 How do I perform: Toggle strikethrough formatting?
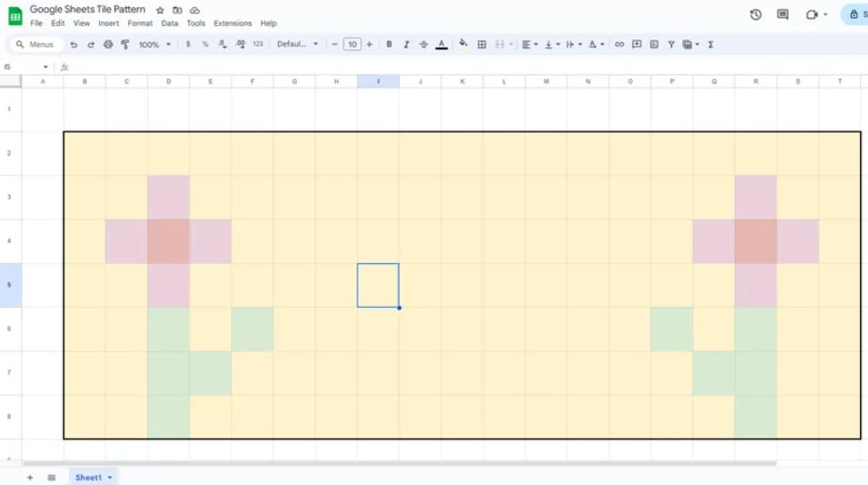424,45
